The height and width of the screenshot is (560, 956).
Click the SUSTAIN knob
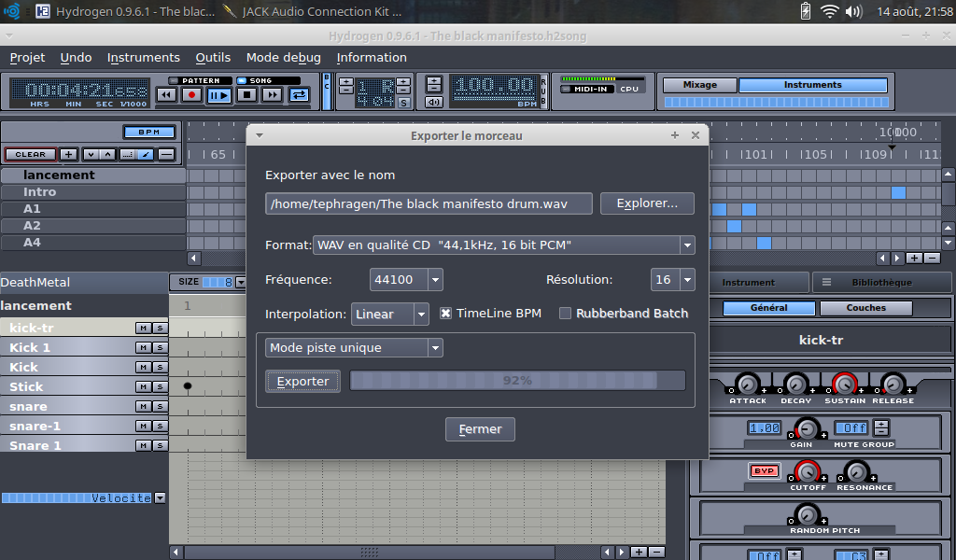coord(844,384)
